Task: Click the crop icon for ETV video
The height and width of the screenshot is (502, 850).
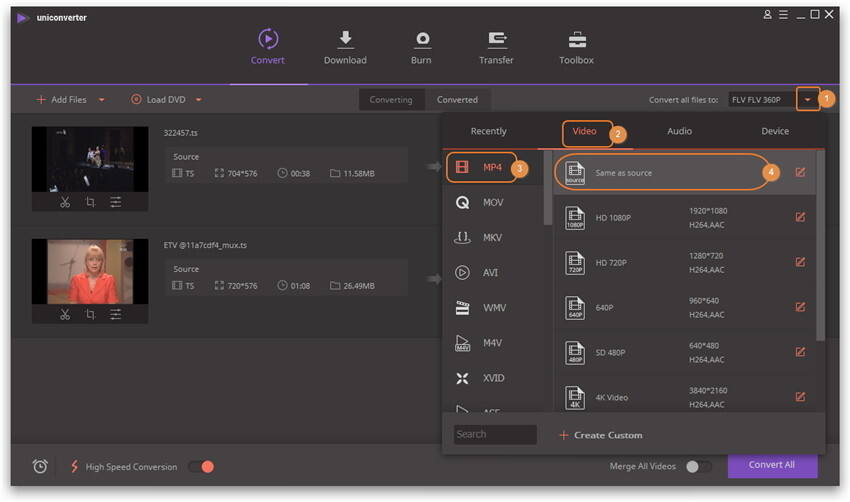Action: [x=91, y=314]
